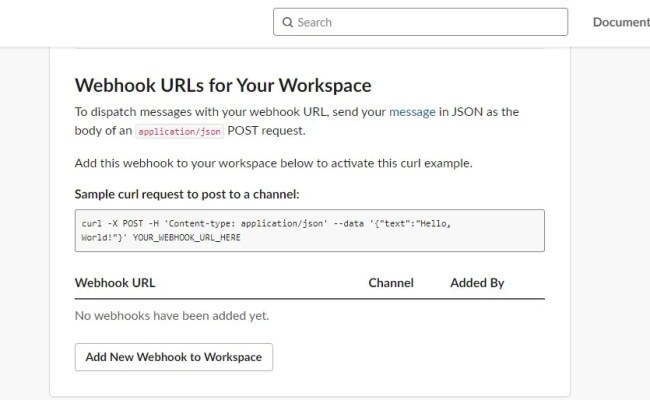Image resolution: width=650 pixels, height=400 pixels.
Task: Click the Webhook URL column header
Action: point(115,283)
